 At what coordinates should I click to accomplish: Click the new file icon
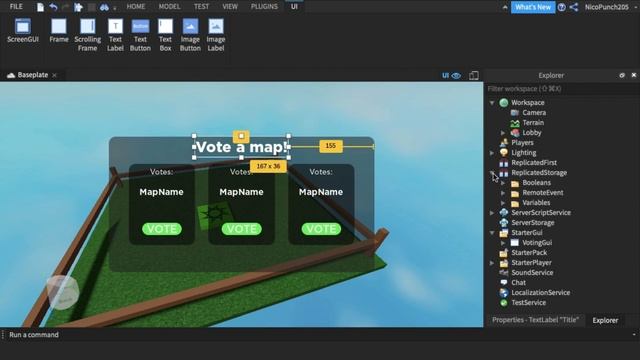coord(40,7)
